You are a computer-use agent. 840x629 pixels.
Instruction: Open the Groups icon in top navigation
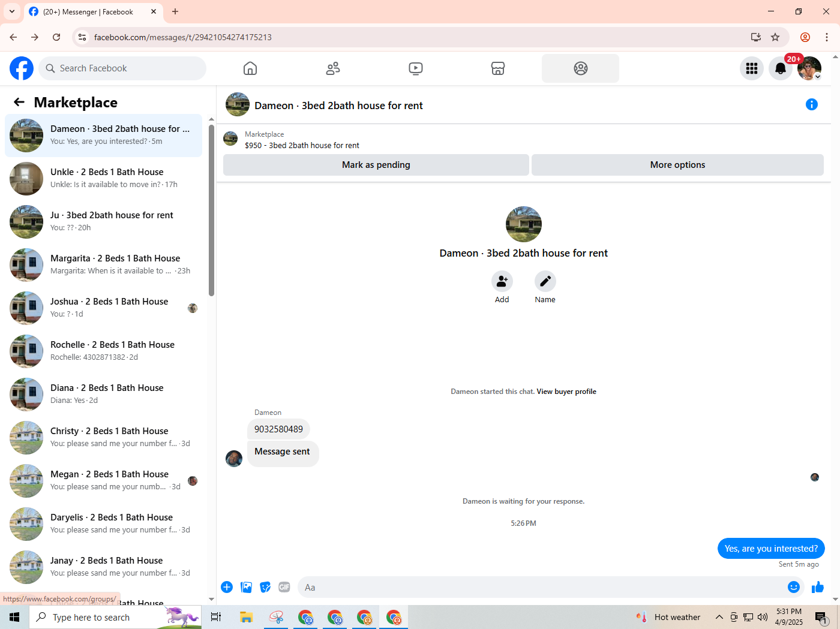580,68
